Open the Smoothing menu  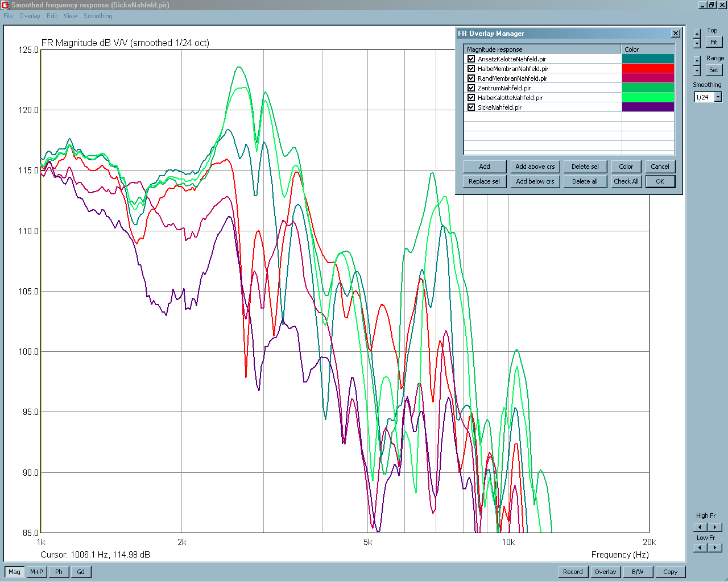[x=98, y=16]
